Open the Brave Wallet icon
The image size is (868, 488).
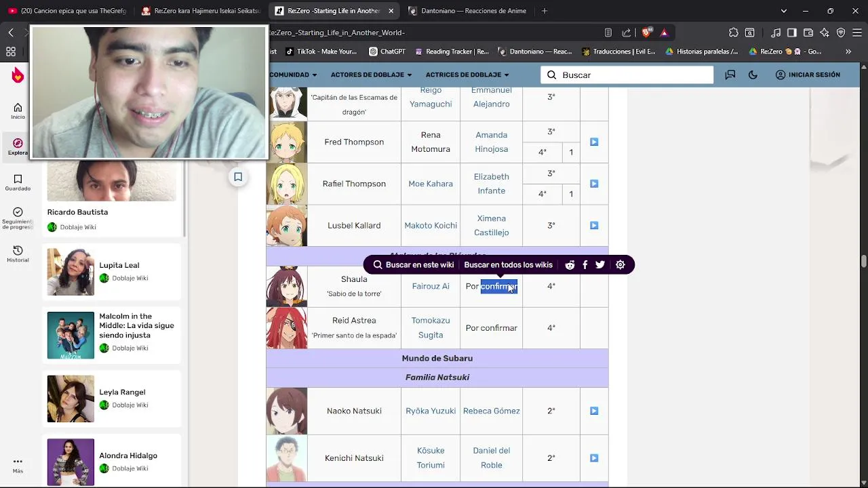pos(808,33)
